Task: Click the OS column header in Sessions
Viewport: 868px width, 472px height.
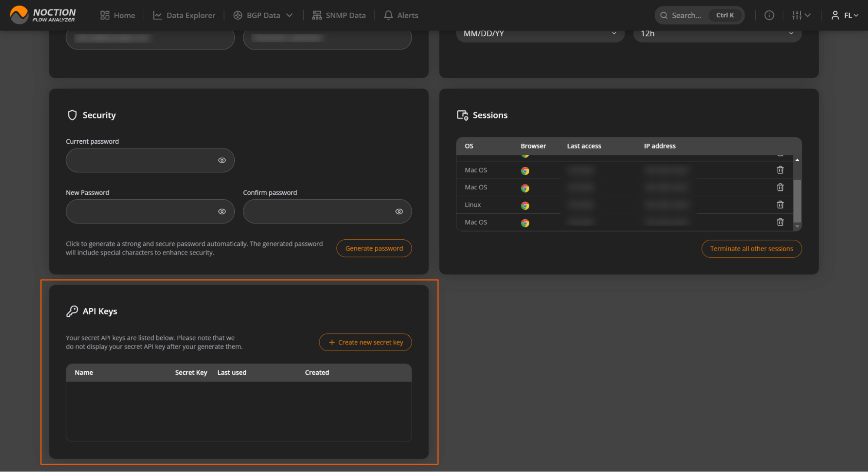Action: pos(469,146)
